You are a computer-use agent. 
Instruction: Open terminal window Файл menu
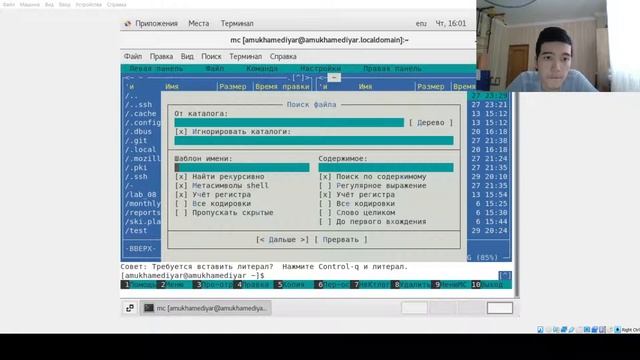(x=133, y=57)
